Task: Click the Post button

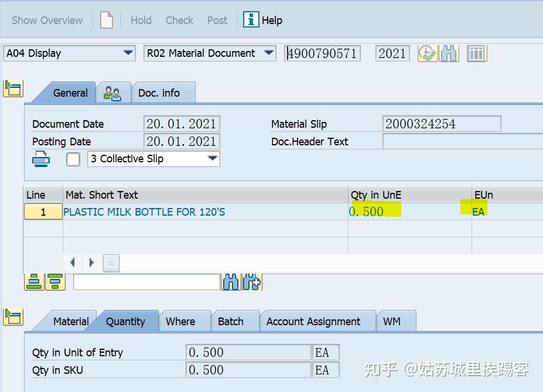Action: (217, 20)
